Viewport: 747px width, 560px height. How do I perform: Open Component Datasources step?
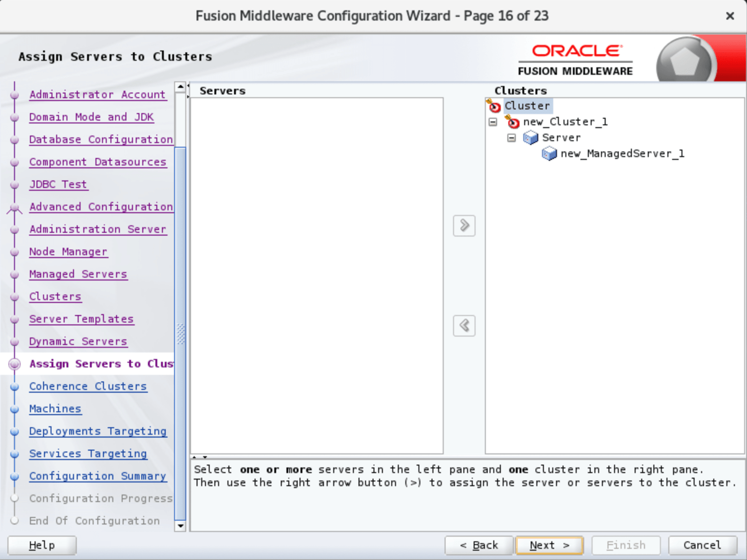click(x=98, y=162)
